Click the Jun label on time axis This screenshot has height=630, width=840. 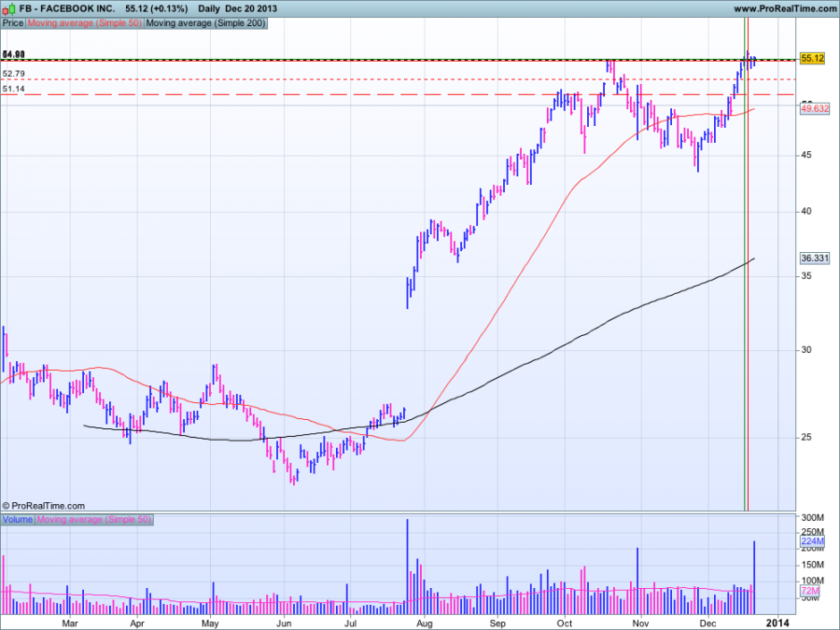284,623
